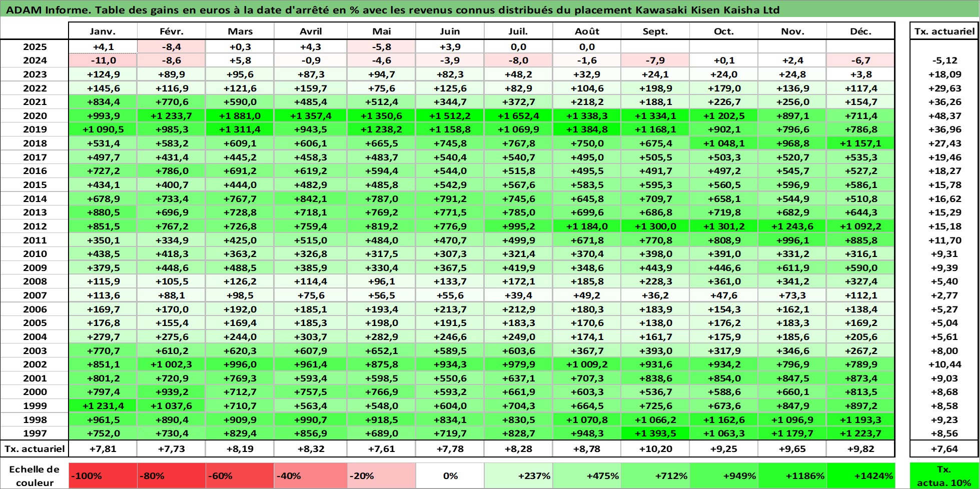Click cell value +1 652,4 in Juil. 2020
Screen dimensions: 980x489
518,116
